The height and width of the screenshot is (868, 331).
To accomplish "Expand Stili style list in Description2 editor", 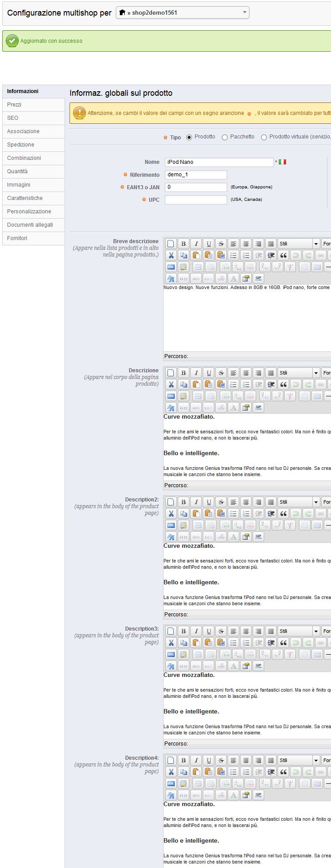I will coord(299,502).
